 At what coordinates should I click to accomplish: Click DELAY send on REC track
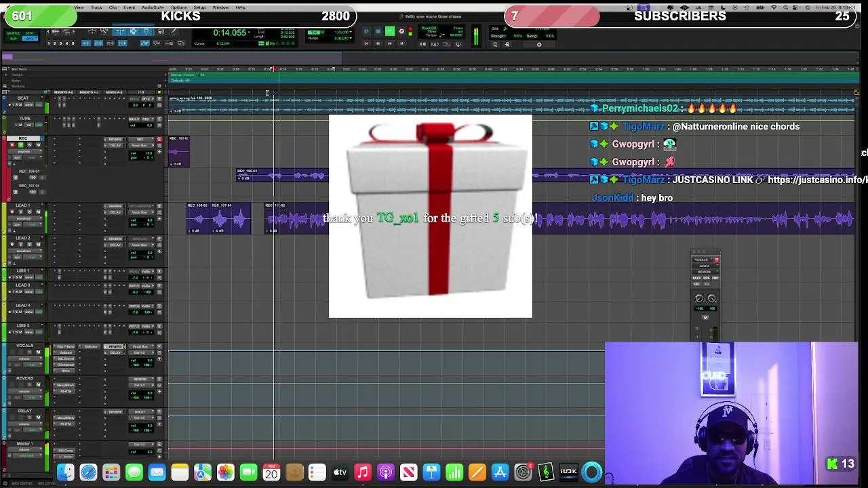pos(115,145)
